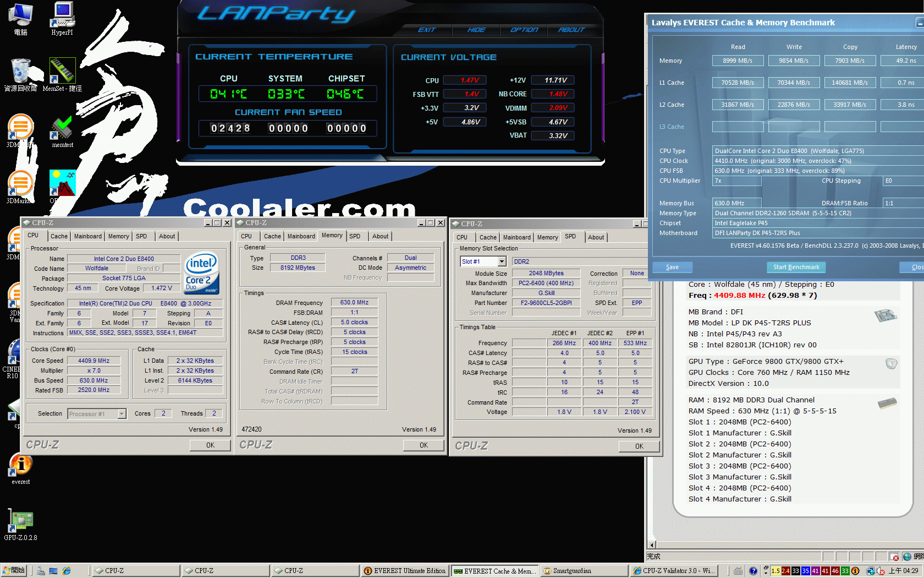This screenshot has width=924, height=578.
Task: Click the Part Number F2-9600CL5-2GBPI field
Action: tap(546, 303)
